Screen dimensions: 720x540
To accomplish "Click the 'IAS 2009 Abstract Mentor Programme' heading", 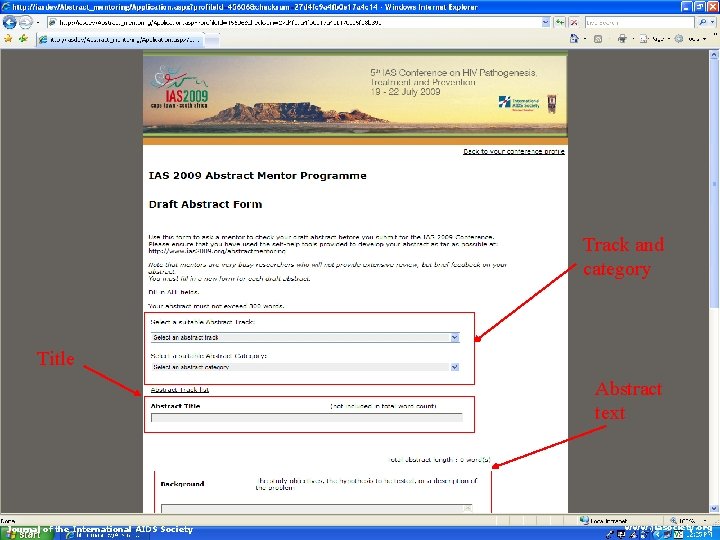I will tap(257, 176).
